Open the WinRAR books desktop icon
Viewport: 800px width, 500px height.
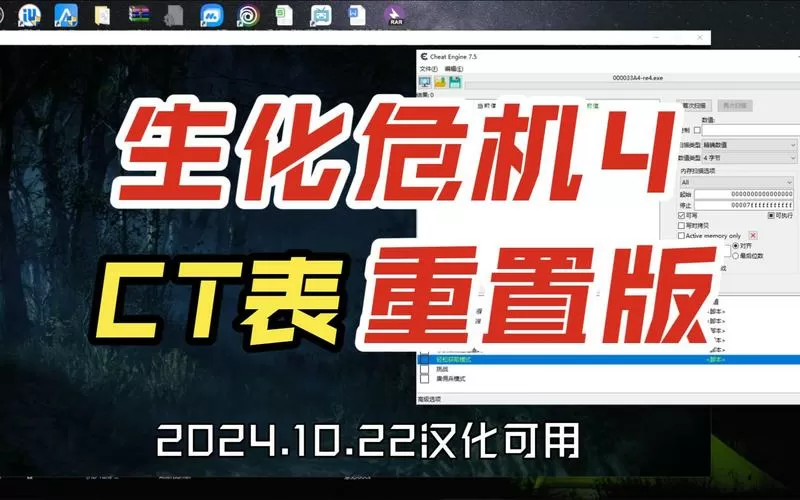pyautogui.click(x=139, y=14)
